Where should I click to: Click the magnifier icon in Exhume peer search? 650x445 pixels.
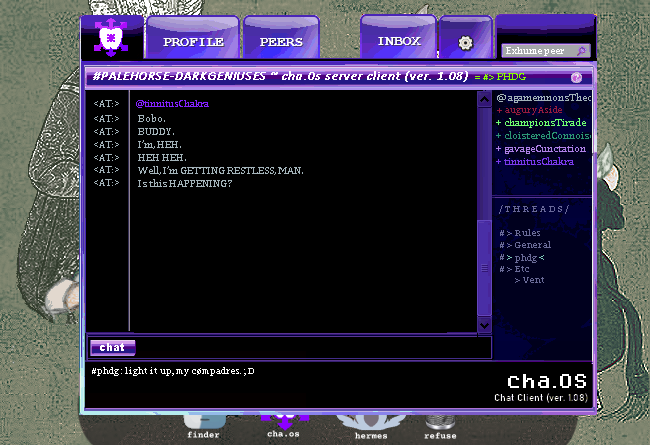(581, 50)
